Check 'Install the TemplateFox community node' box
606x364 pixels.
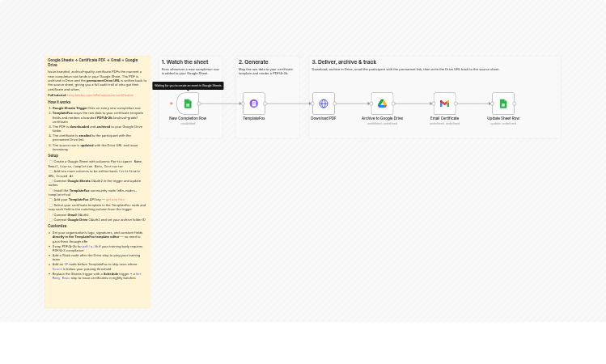point(51,191)
